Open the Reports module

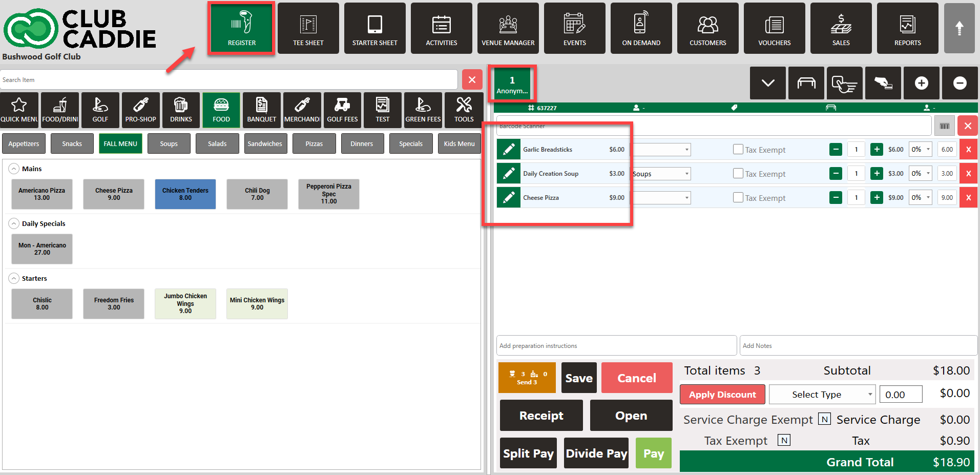(907, 29)
